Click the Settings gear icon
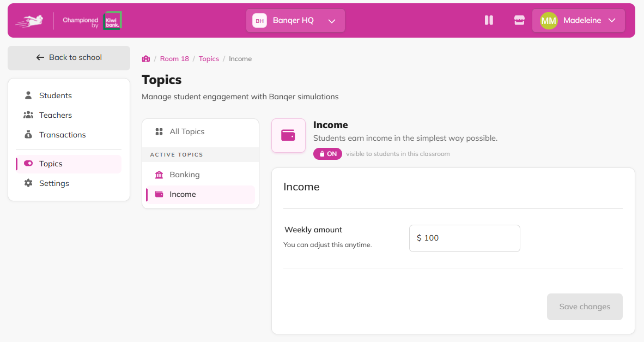Screen dimensions: 644x342 (x=28, y=183)
